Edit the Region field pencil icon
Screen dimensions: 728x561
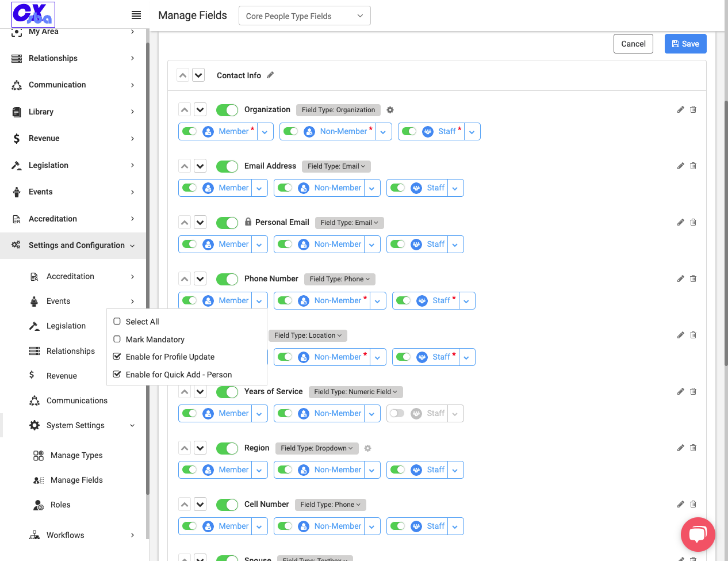click(x=680, y=448)
